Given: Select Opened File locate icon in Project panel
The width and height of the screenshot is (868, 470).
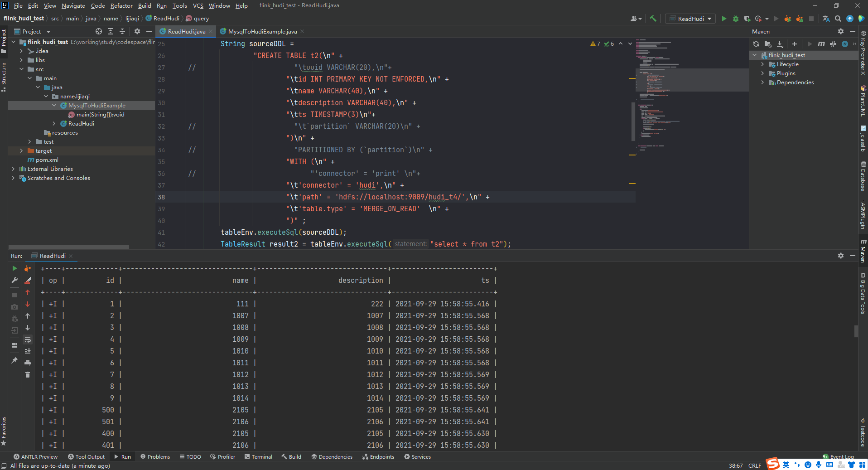Looking at the screenshot, I should (99, 31).
